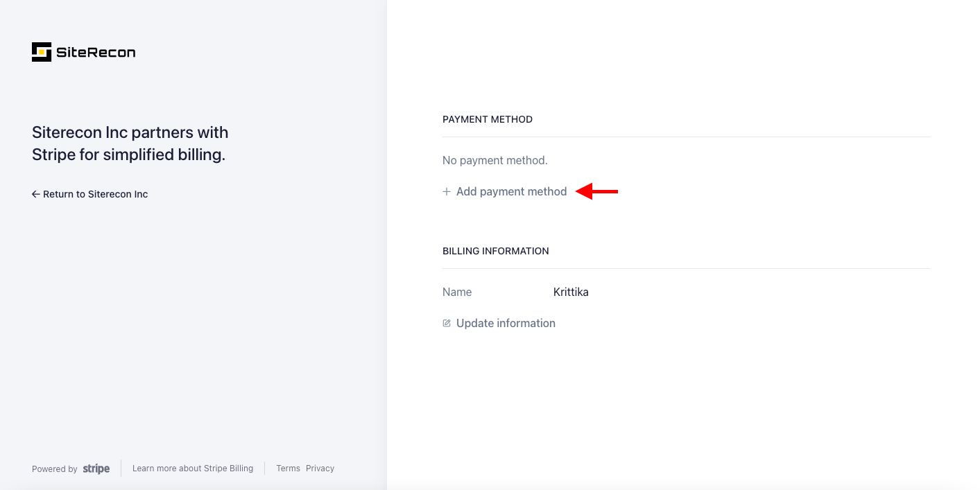Viewport: 980px width, 490px height.
Task: Click the PAYMENT METHOD section heading
Action: tap(488, 119)
